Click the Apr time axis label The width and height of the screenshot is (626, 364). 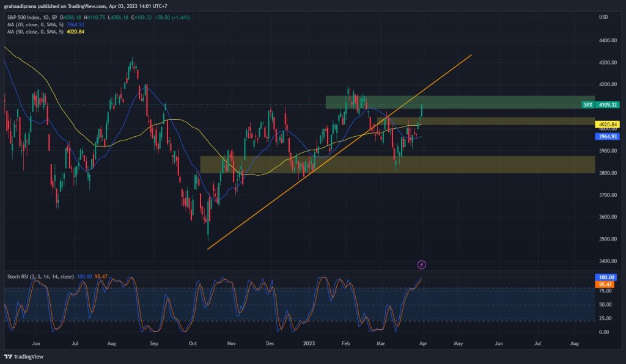click(423, 343)
